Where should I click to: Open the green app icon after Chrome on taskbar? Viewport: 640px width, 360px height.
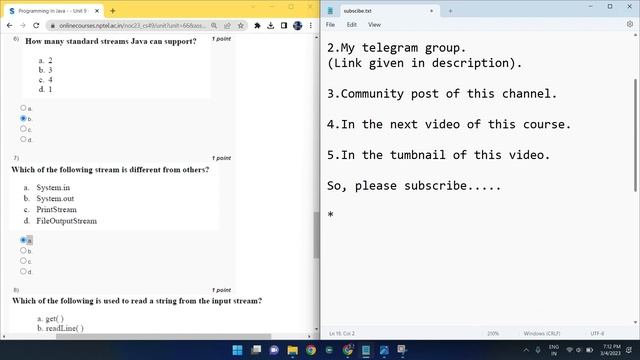coord(329,350)
